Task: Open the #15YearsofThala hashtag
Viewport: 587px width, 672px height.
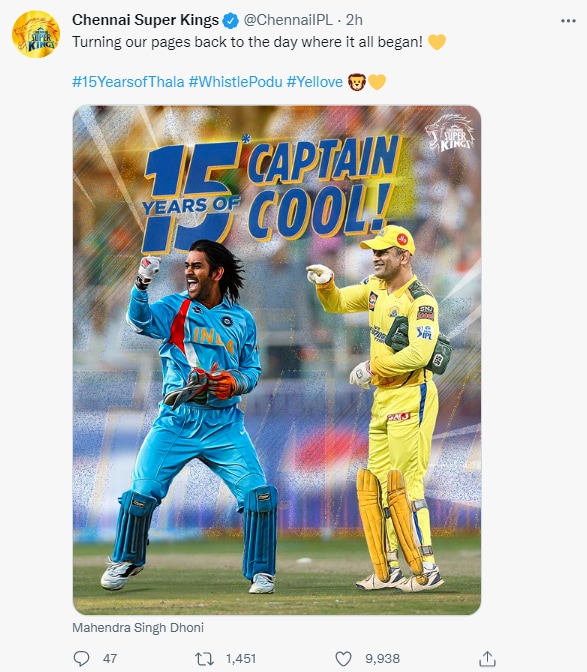Action: (x=128, y=81)
